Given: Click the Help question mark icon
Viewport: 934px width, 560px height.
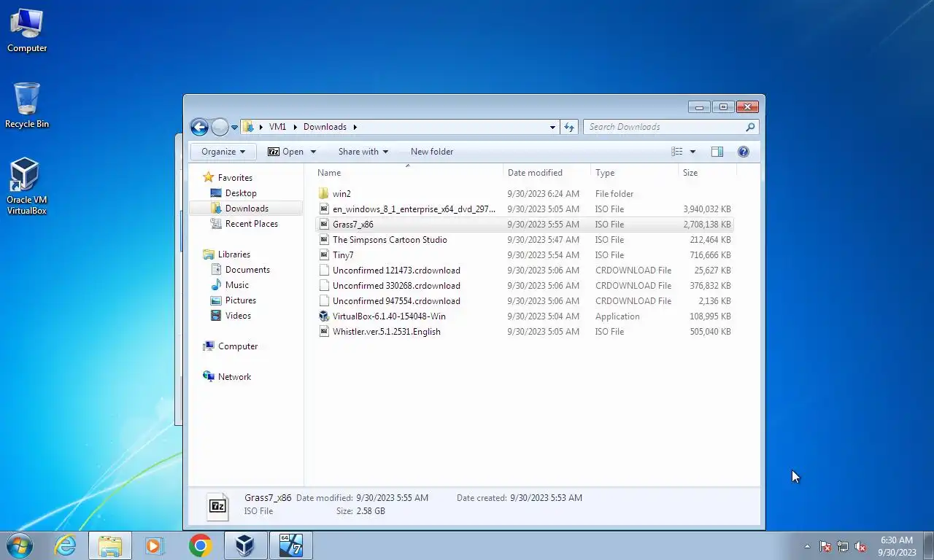Looking at the screenshot, I should pos(744,152).
